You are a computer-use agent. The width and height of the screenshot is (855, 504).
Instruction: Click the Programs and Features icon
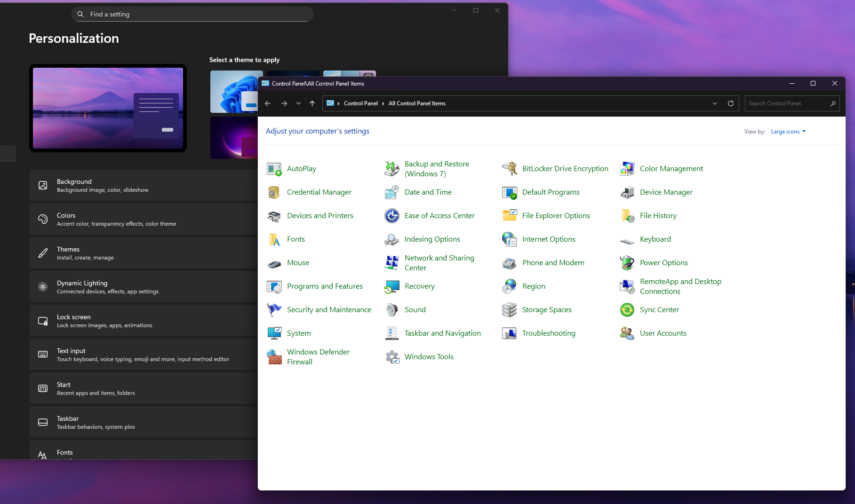[x=274, y=286]
